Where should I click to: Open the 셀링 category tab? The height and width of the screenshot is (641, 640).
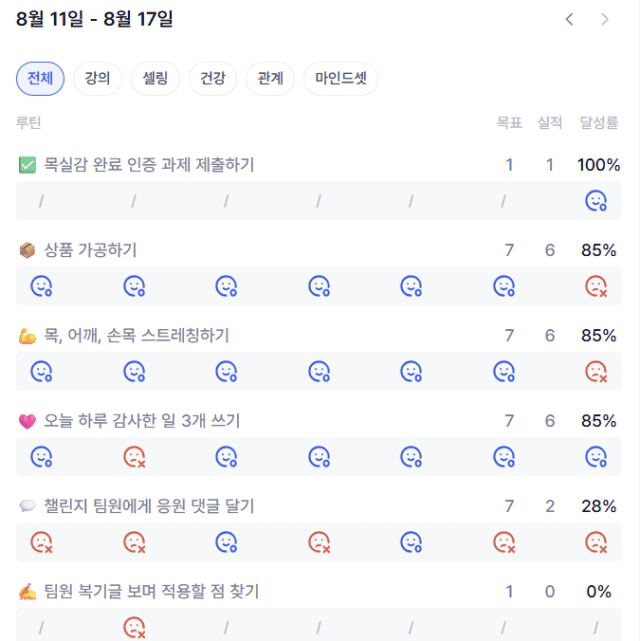(155, 78)
